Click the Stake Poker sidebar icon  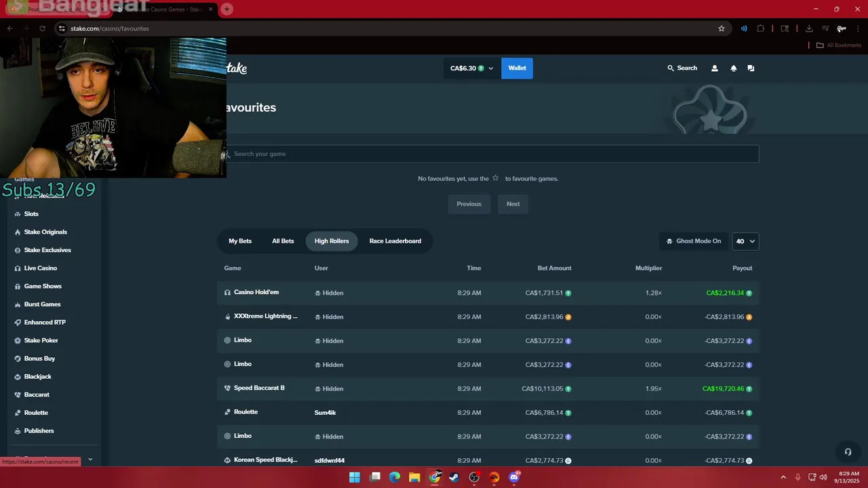point(18,340)
